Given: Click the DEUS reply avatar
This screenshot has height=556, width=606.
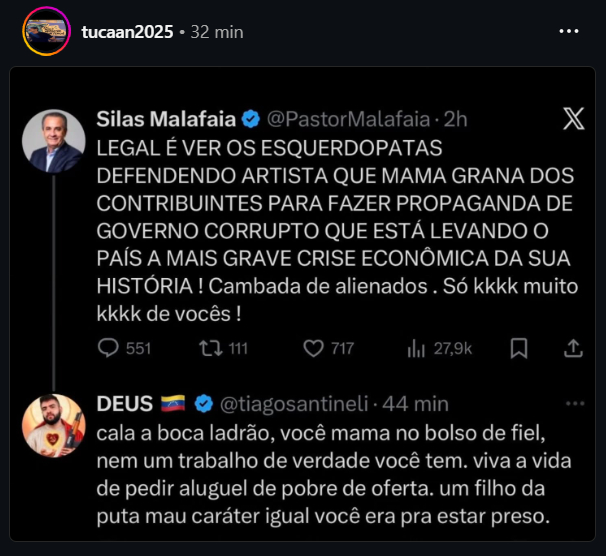Looking at the screenshot, I should pos(54,425).
